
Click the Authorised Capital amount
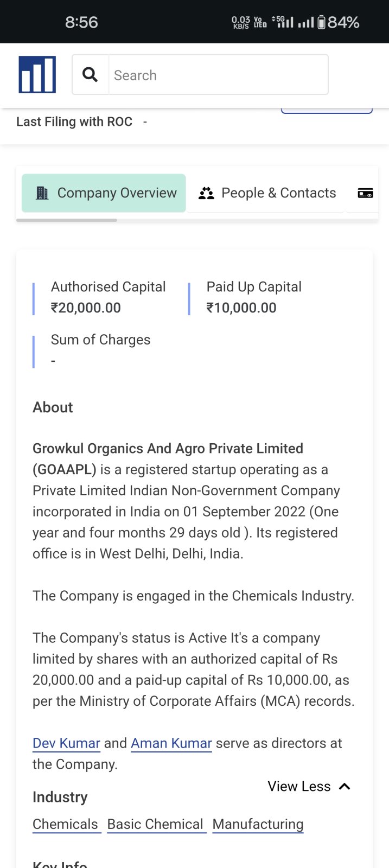point(86,308)
